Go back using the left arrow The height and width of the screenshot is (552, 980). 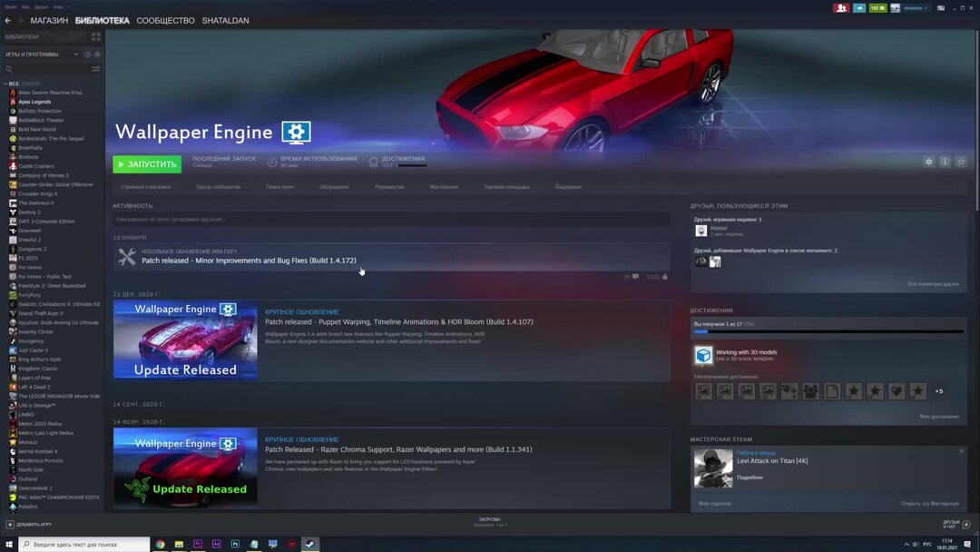click(x=8, y=21)
